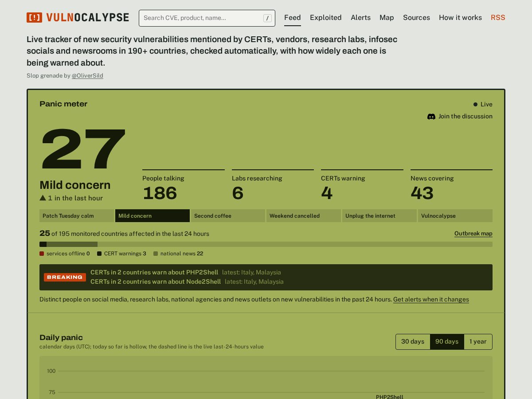Click the slash shortcut key in search box
This screenshot has height=399, width=532.
pyautogui.click(x=267, y=18)
